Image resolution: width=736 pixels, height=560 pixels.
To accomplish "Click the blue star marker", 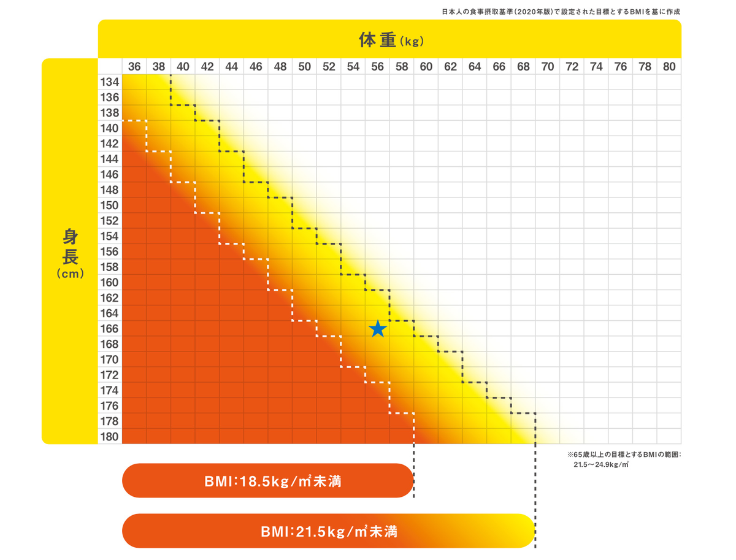I will pyautogui.click(x=378, y=329).
